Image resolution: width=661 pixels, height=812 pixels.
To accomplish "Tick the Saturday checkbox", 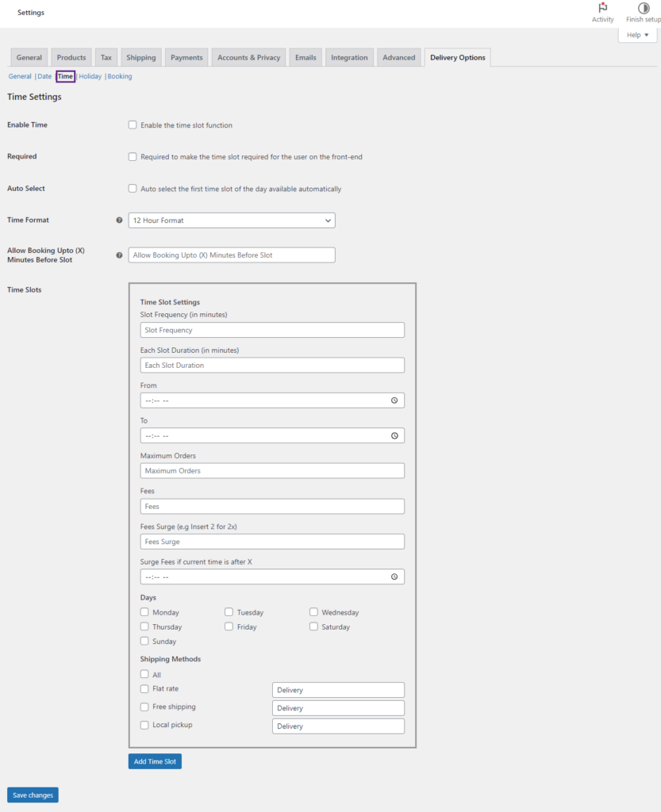I will [x=314, y=626].
